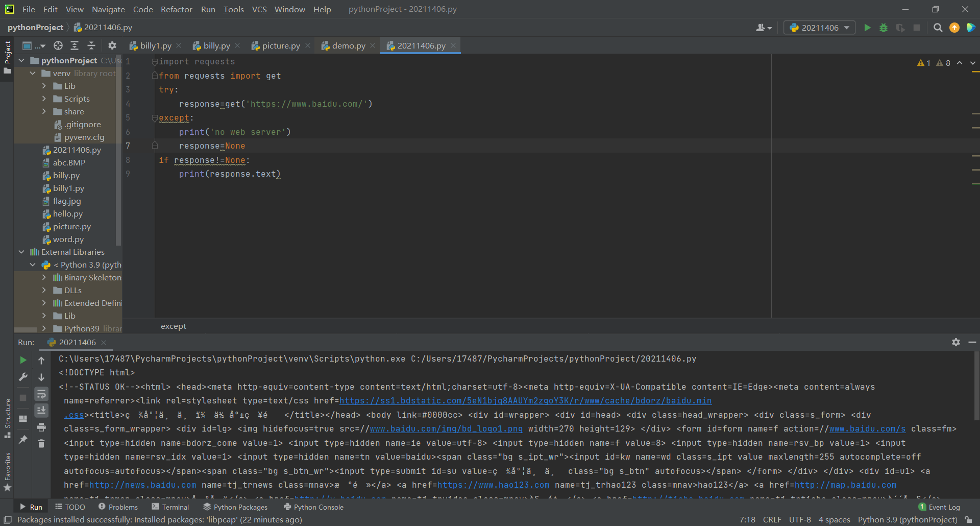Open the Python Packages tool window
980x526 pixels.
pyautogui.click(x=235, y=507)
